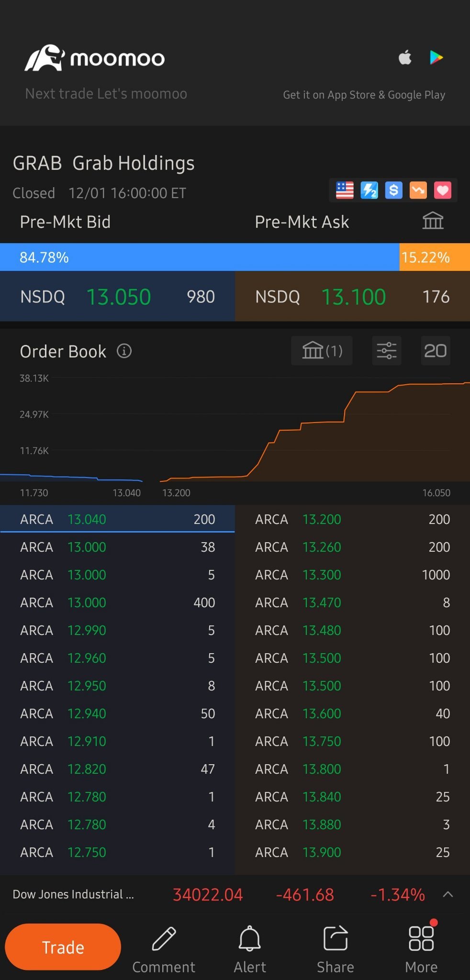The width and height of the screenshot is (470, 980).
Task: Select ARCA bid row at 13.040
Action: (117, 519)
